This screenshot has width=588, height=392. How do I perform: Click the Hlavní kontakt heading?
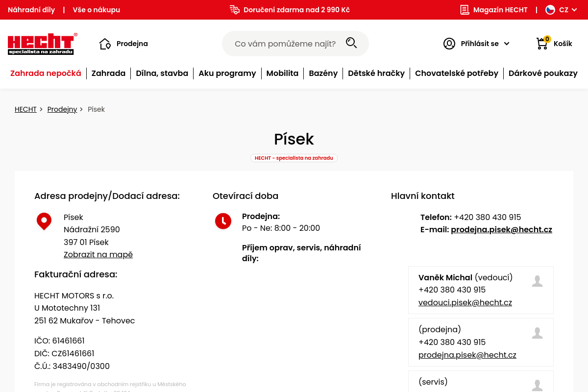pos(423,196)
